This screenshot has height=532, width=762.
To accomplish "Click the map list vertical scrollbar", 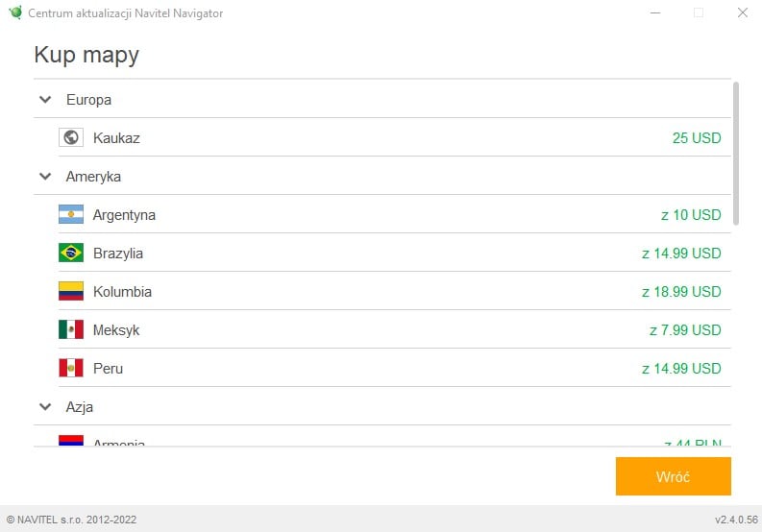I will (x=736, y=154).
